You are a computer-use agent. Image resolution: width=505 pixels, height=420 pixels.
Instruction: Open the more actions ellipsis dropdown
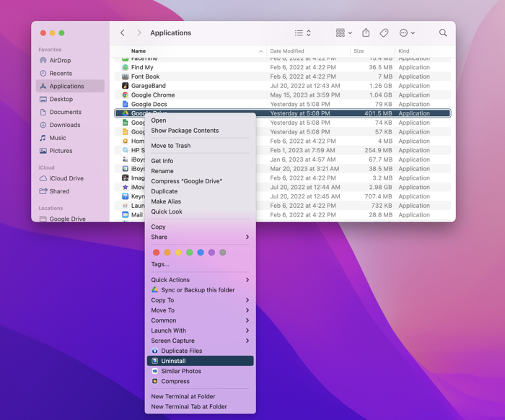pyautogui.click(x=407, y=32)
